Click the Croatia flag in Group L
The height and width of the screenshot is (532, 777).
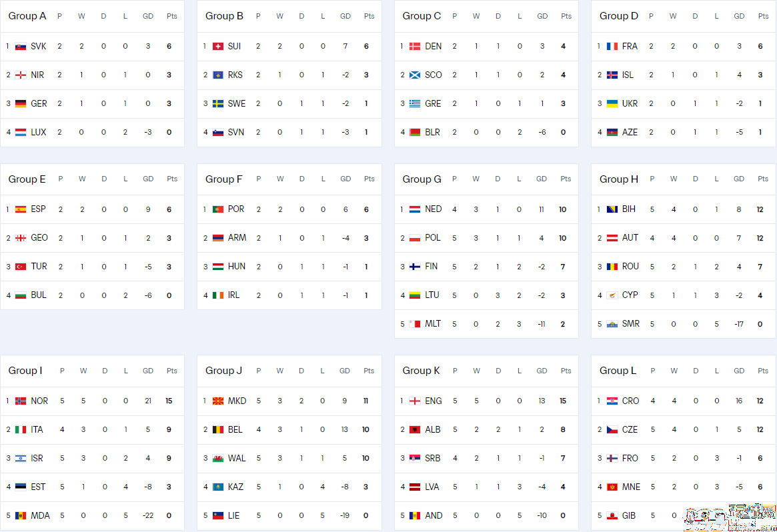[x=612, y=401]
